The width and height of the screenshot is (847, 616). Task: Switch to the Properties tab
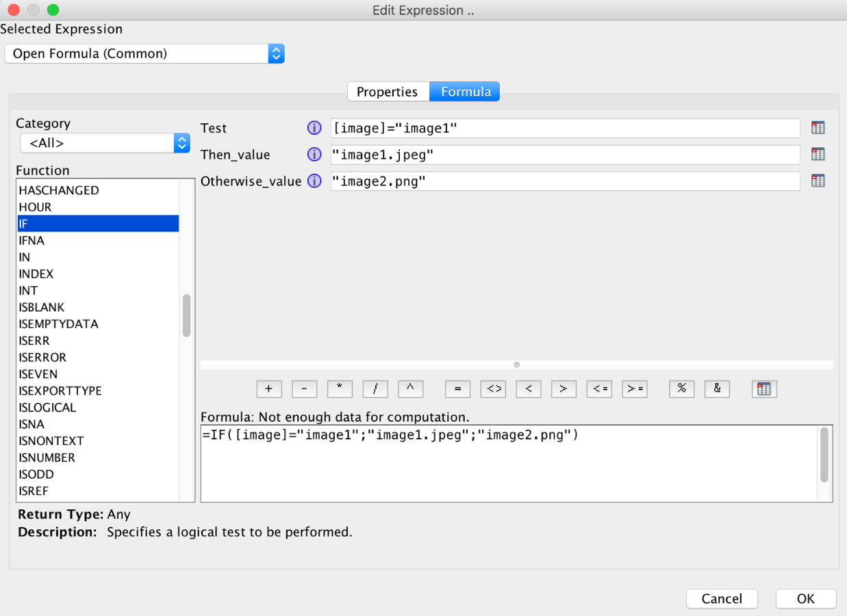coord(387,92)
